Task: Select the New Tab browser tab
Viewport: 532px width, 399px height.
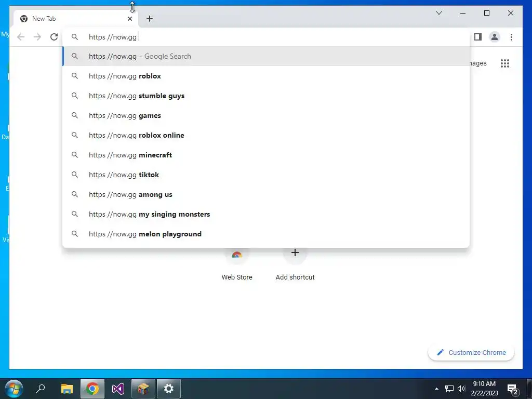Action: [x=76, y=19]
